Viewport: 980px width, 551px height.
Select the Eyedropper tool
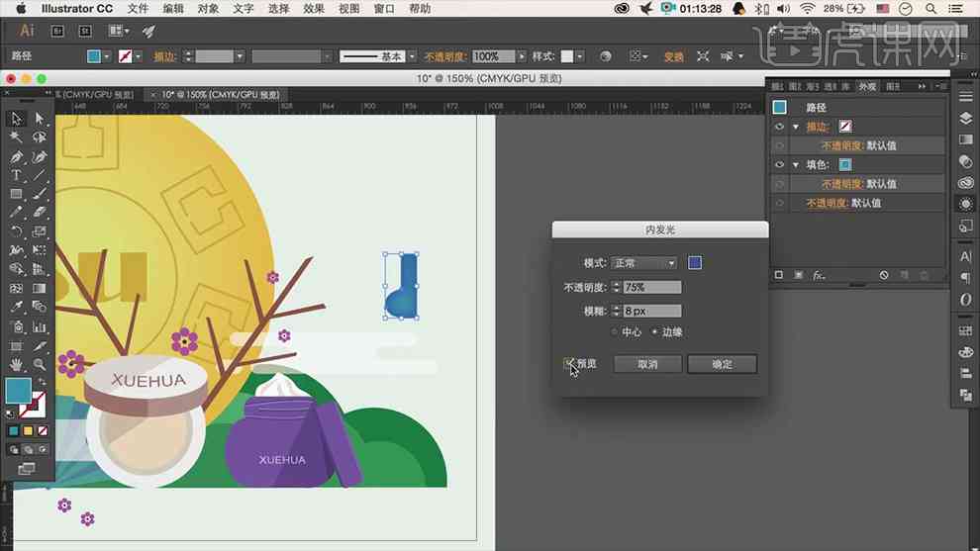(x=16, y=308)
